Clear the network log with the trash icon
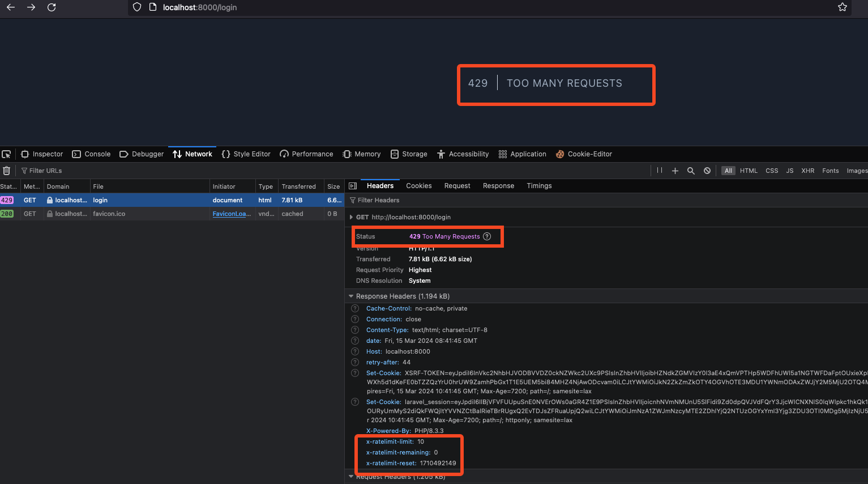 [7, 171]
